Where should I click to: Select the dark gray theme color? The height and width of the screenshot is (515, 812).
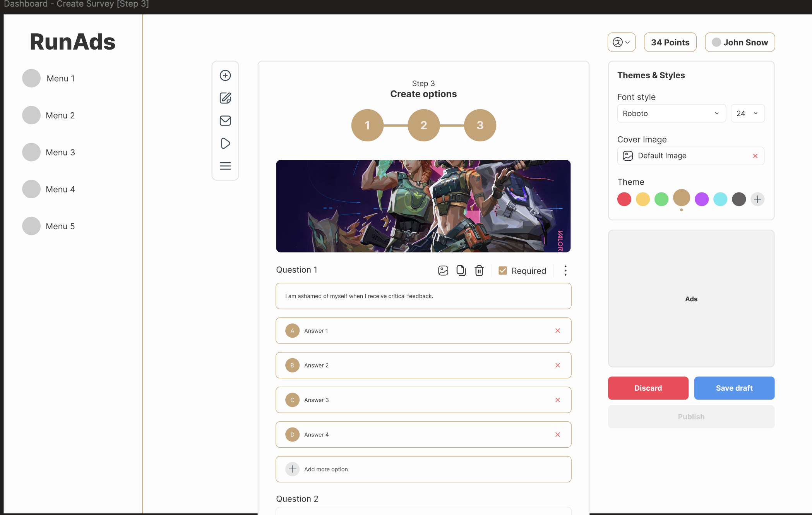(739, 199)
